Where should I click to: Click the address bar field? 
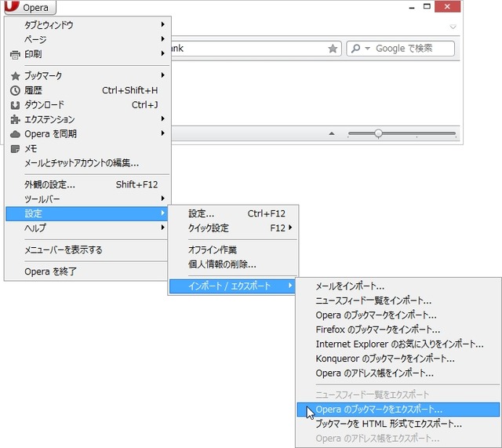[256, 49]
